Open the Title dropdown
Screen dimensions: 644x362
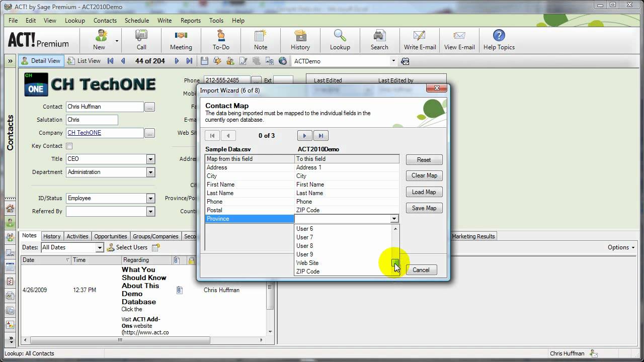(150, 159)
